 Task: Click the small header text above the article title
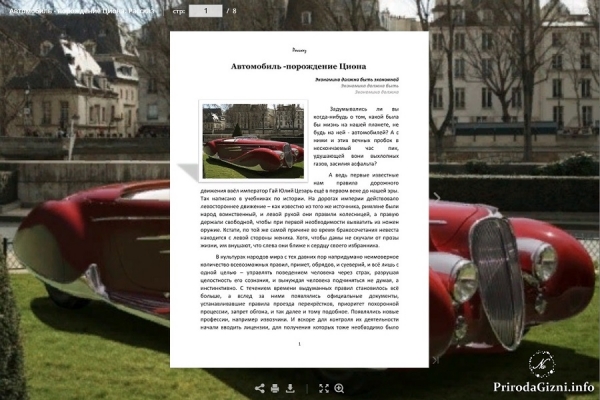299,50
